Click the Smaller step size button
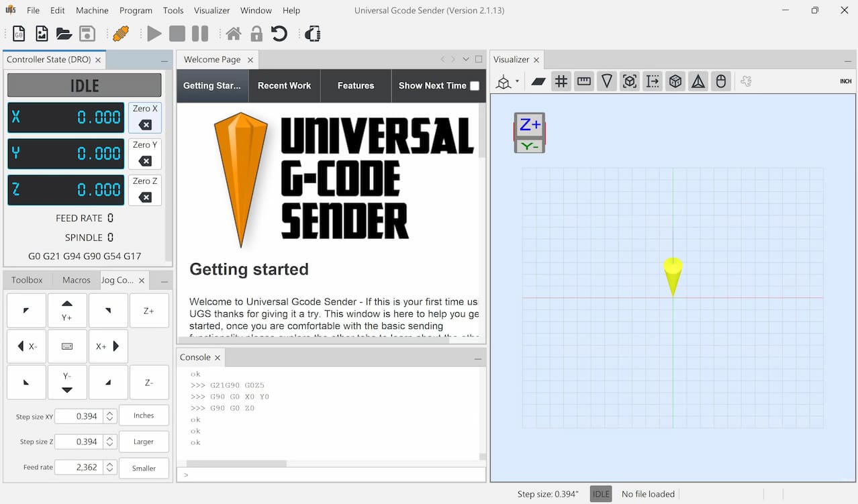The height and width of the screenshot is (504, 858). [144, 468]
